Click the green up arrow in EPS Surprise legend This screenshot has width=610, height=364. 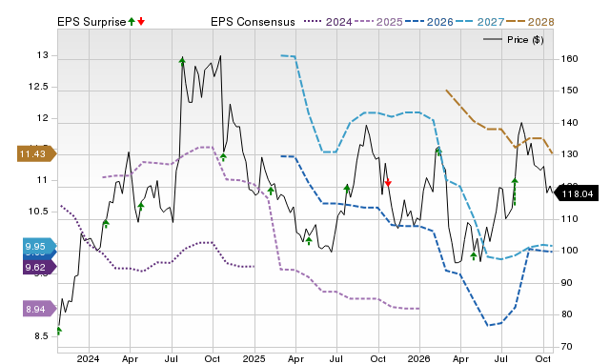click(x=132, y=22)
